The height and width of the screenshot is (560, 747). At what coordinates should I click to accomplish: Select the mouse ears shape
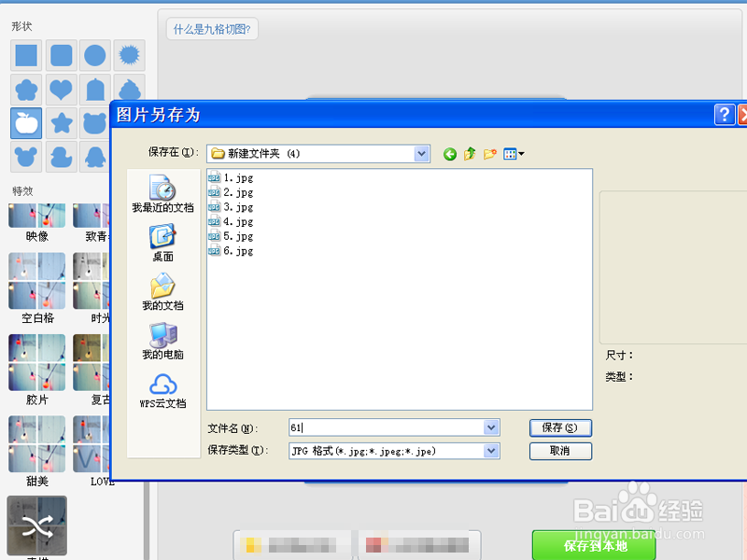point(26,157)
